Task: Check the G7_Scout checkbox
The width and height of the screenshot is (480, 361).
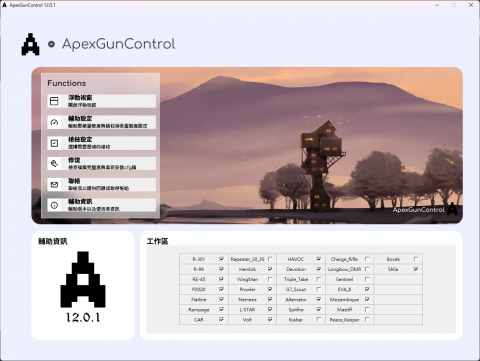Action: click(319, 289)
